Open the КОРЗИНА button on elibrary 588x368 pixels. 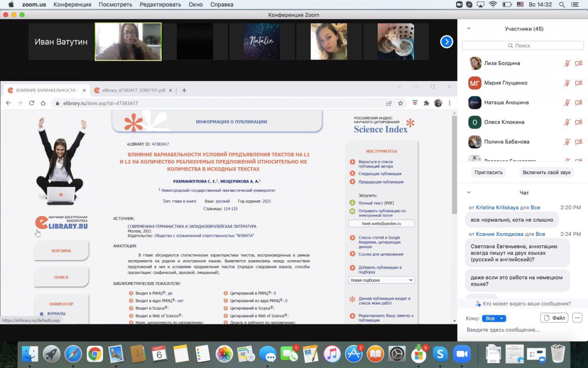pyautogui.click(x=61, y=251)
